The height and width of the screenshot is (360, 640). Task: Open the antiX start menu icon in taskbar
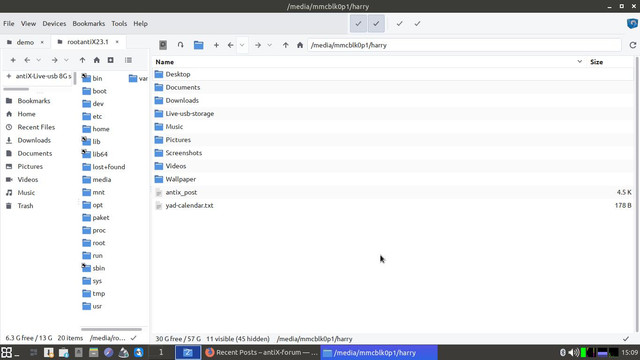(x=7, y=352)
